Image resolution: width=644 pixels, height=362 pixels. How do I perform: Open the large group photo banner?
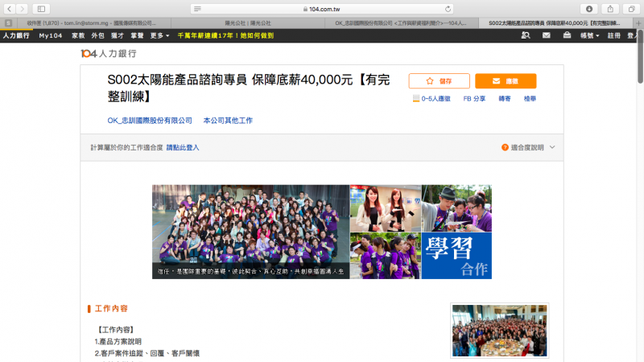tap(251, 232)
